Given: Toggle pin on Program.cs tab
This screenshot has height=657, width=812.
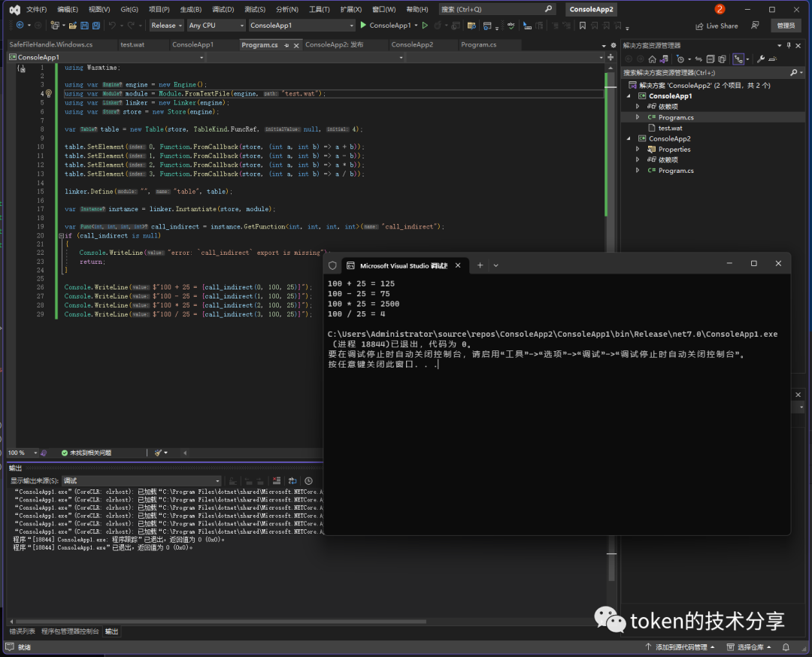Looking at the screenshot, I should [x=286, y=45].
